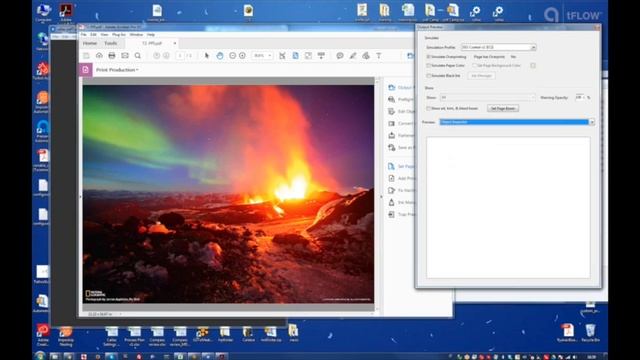Open the Show dropdown in Output Preview
640x360 pixels.
(x=487, y=98)
